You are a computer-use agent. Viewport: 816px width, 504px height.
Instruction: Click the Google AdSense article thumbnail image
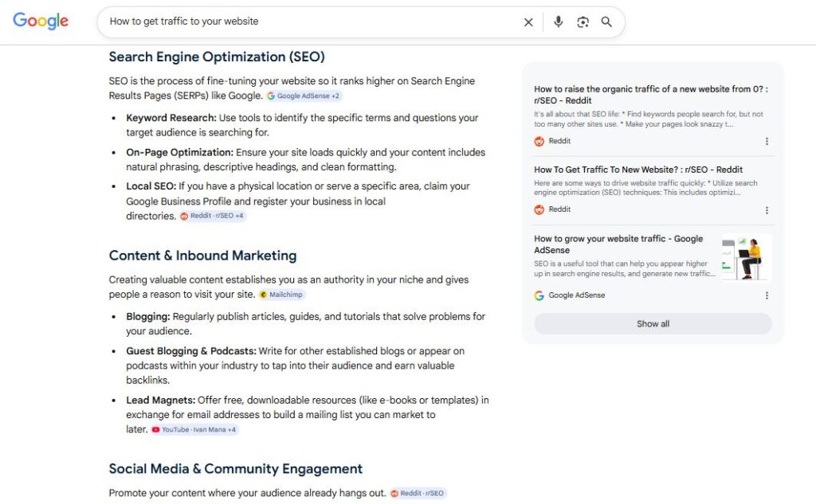745,257
